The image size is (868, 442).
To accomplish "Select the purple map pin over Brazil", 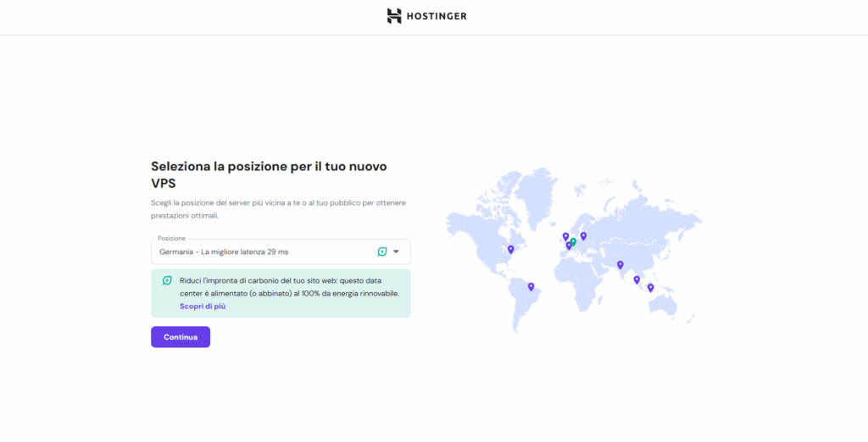I will (x=531, y=286).
